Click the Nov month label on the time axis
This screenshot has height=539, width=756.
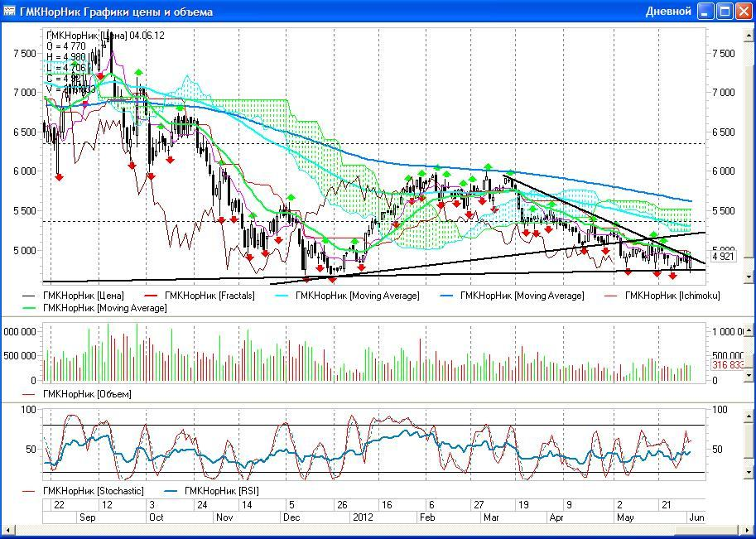point(224,517)
